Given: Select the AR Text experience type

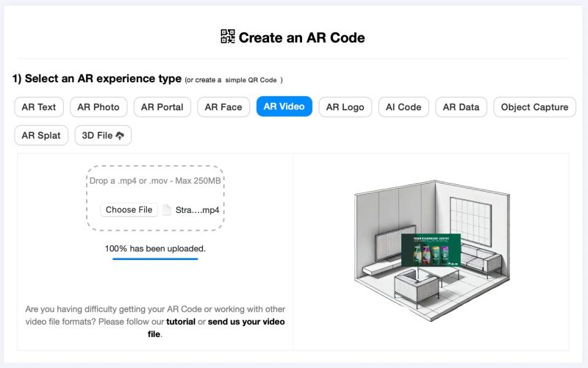Looking at the screenshot, I should [39, 107].
